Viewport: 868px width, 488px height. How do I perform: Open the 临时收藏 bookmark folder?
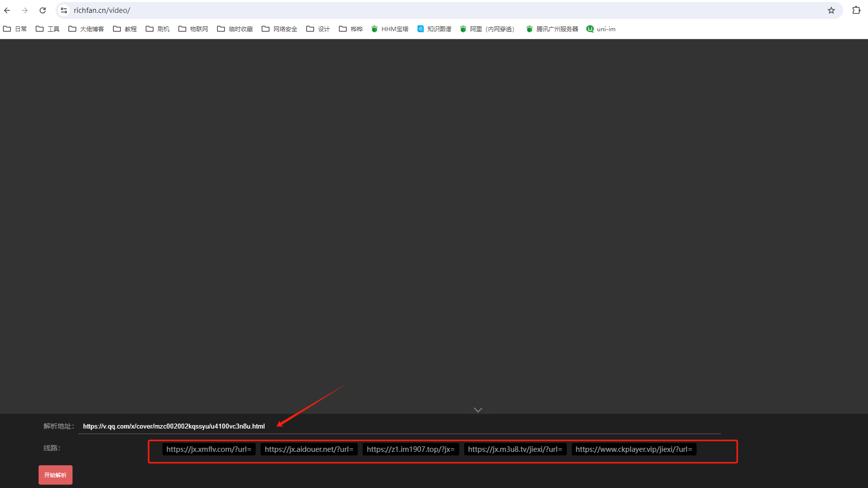tap(235, 29)
